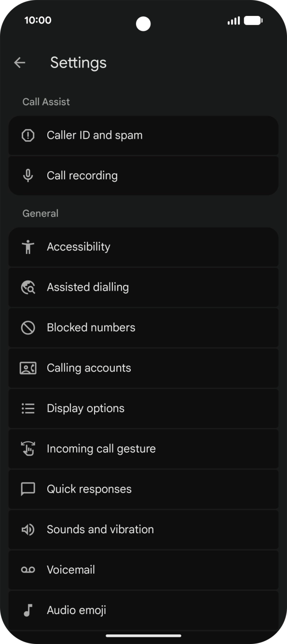Tap the Calling accounts card icon
Image resolution: width=287 pixels, height=644 pixels.
pyautogui.click(x=28, y=368)
